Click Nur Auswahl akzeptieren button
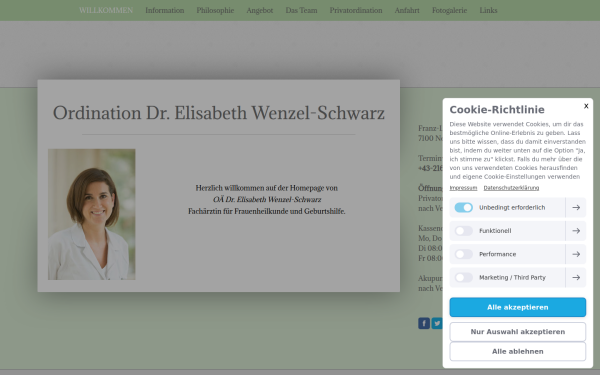Image resolution: width=600 pixels, height=375 pixels. [517, 332]
